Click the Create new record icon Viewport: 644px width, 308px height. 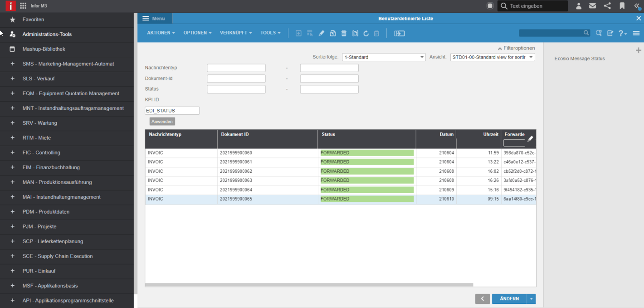pyautogui.click(x=298, y=33)
